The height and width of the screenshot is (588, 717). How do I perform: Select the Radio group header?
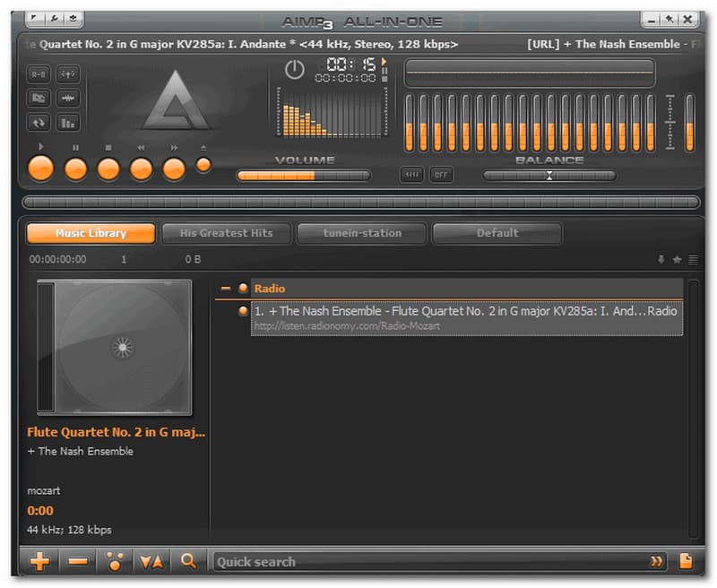(x=467, y=289)
